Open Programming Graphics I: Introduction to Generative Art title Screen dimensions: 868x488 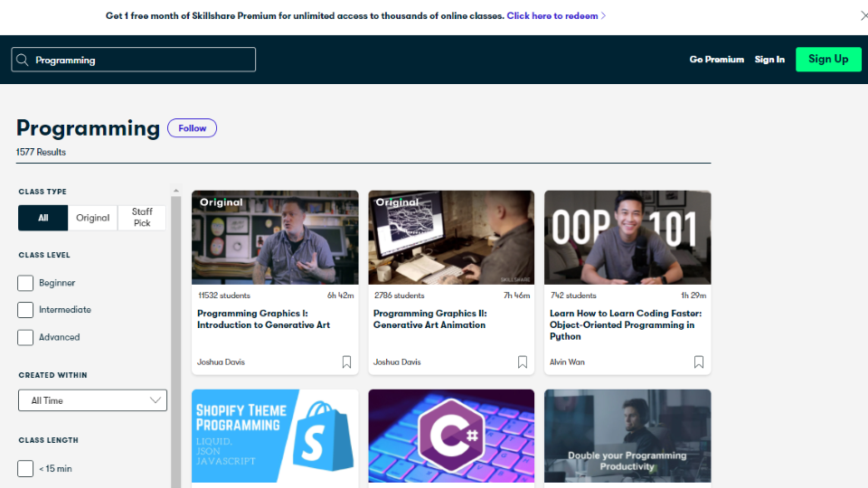263,319
